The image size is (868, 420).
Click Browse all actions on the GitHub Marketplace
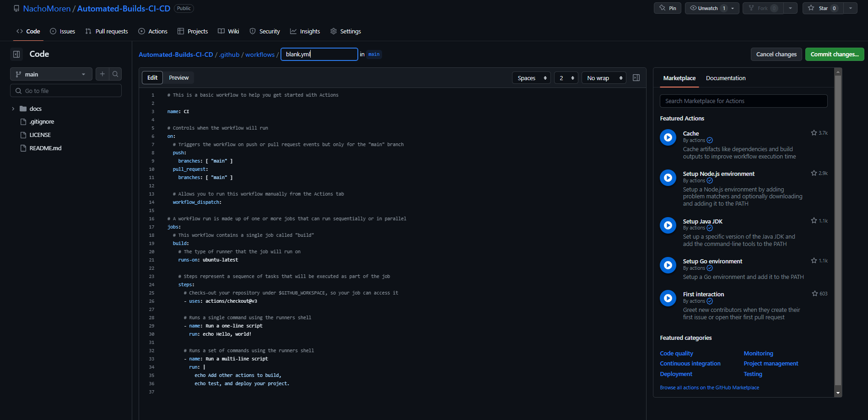pyautogui.click(x=709, y=387)
